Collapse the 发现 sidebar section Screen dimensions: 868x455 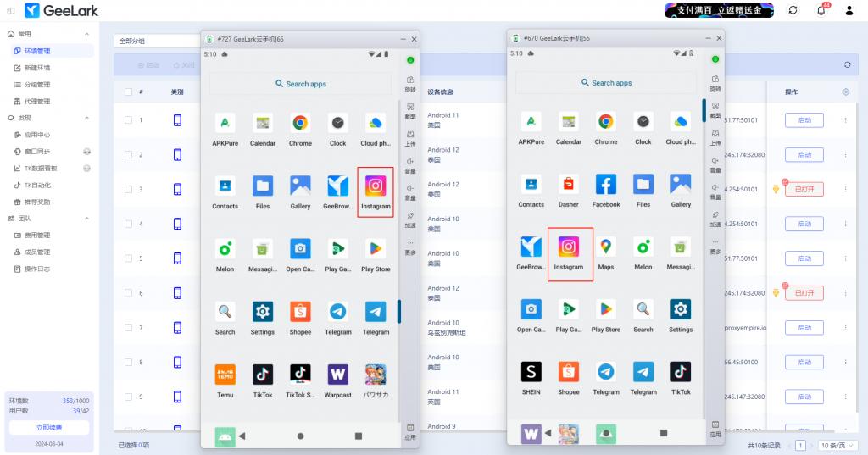(x=87, y=118)
